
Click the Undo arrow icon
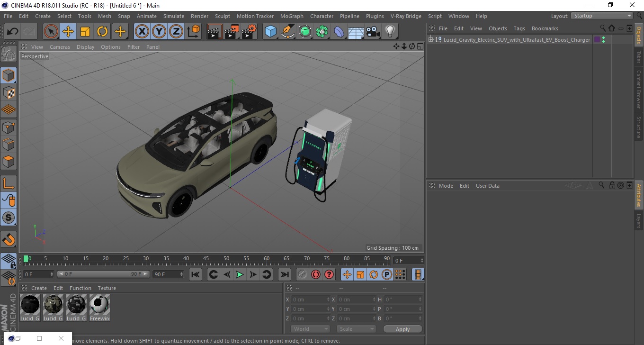pyautogui.click(x=12, y=32)
